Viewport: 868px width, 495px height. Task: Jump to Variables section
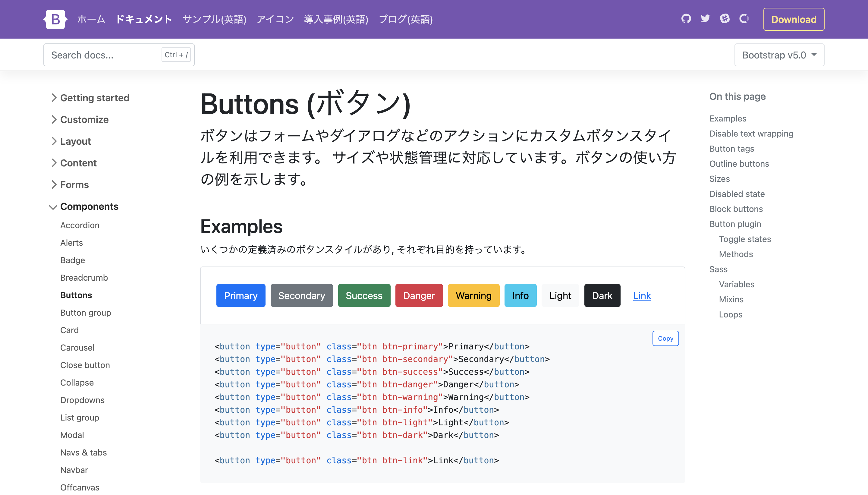point(737,285)
